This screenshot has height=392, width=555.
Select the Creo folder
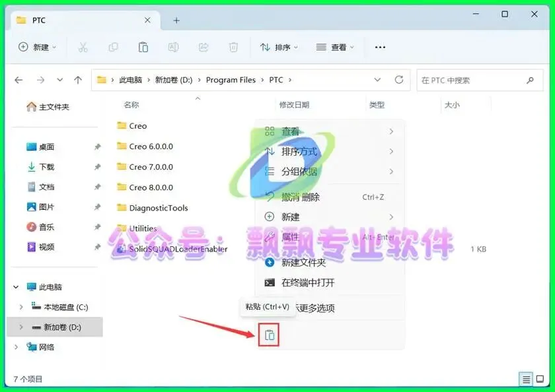pos(131,126)
